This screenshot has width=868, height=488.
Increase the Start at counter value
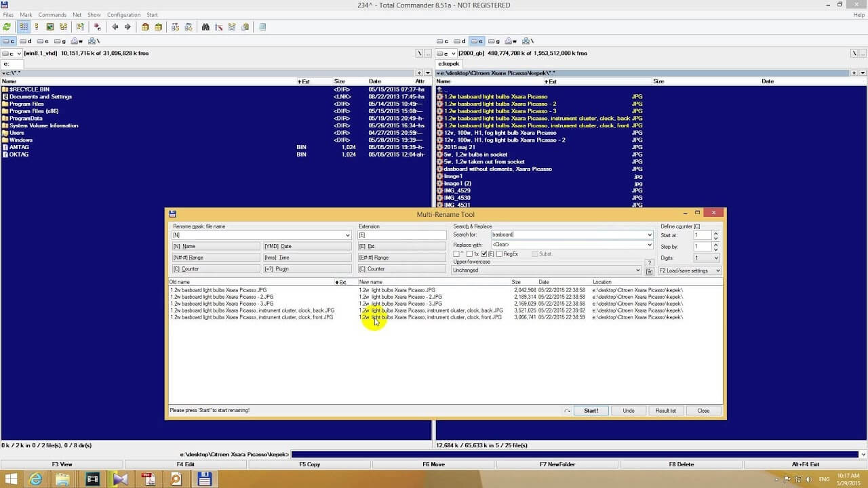(x=715, y=233)
